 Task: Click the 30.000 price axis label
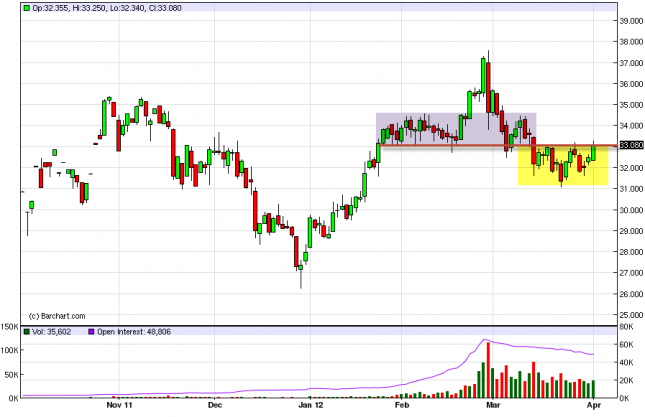631,210
